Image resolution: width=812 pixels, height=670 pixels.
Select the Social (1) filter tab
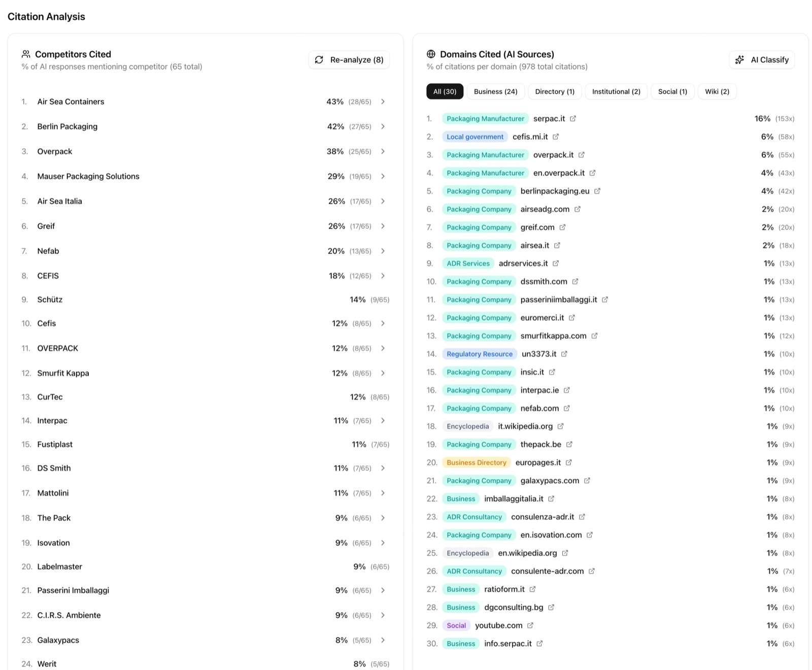pos(672,91)
